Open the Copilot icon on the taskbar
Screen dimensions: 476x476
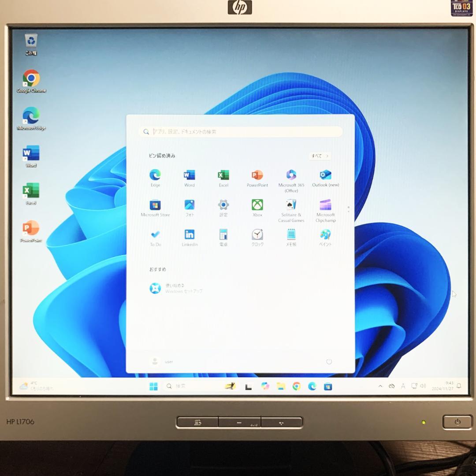click(x=265, y=386)
